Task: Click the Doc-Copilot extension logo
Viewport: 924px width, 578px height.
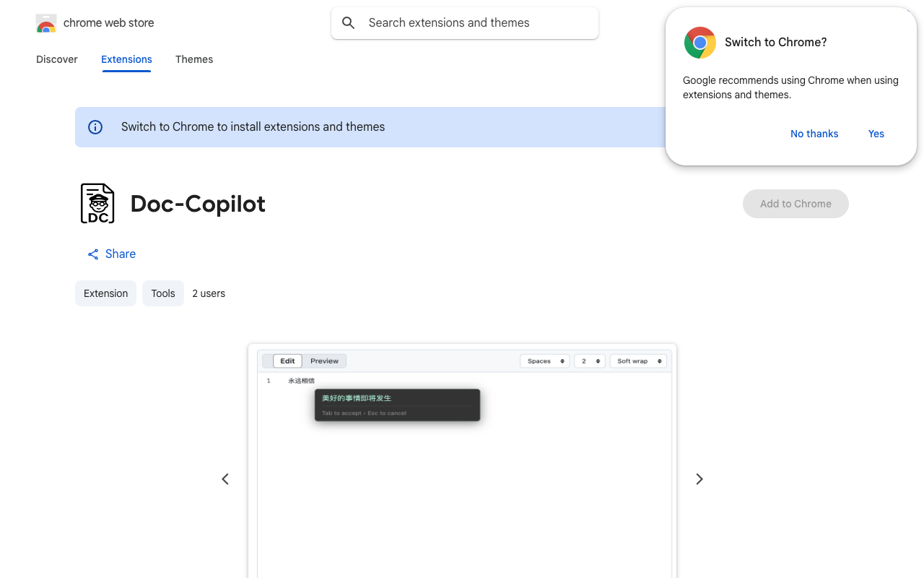Action: (97, 203)
